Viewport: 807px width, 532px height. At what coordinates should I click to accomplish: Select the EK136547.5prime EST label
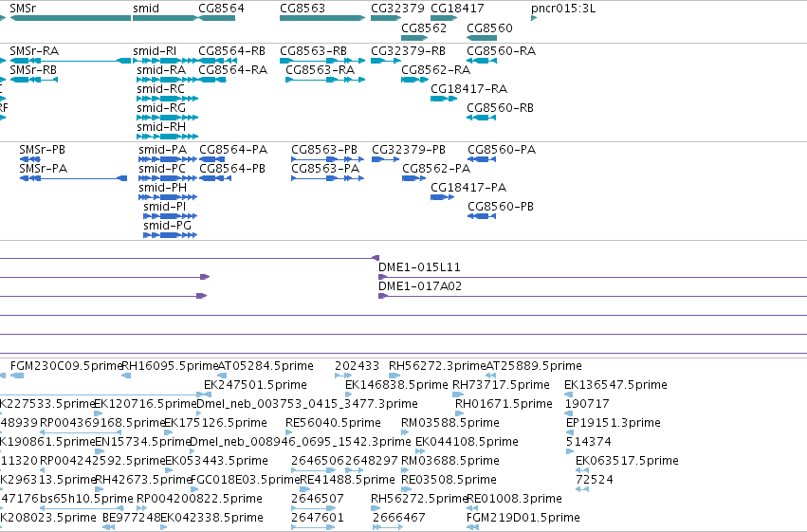pos(615,385)
